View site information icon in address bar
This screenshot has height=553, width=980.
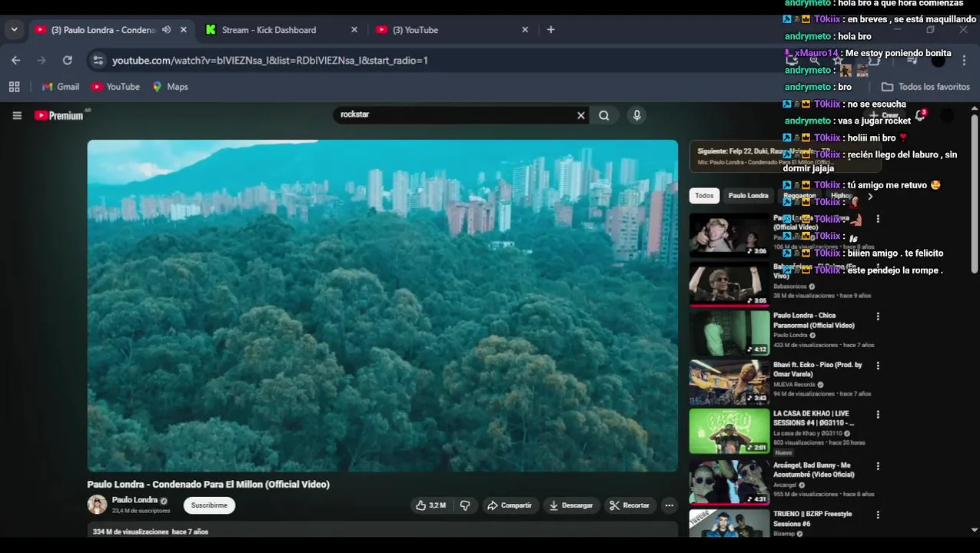pos(98,60)
